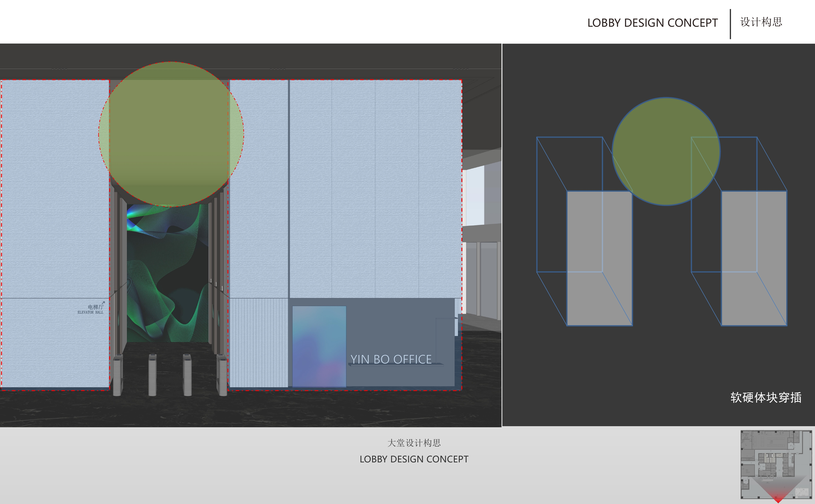Viewport: 815px width, 504px height.
Task: Click the elevator hall arrow sign
Action: [x=103, y=303]
